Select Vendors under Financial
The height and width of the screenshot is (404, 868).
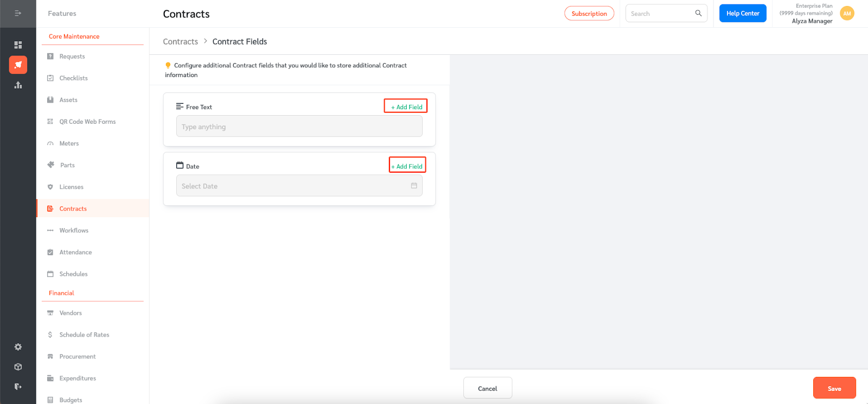71,313
